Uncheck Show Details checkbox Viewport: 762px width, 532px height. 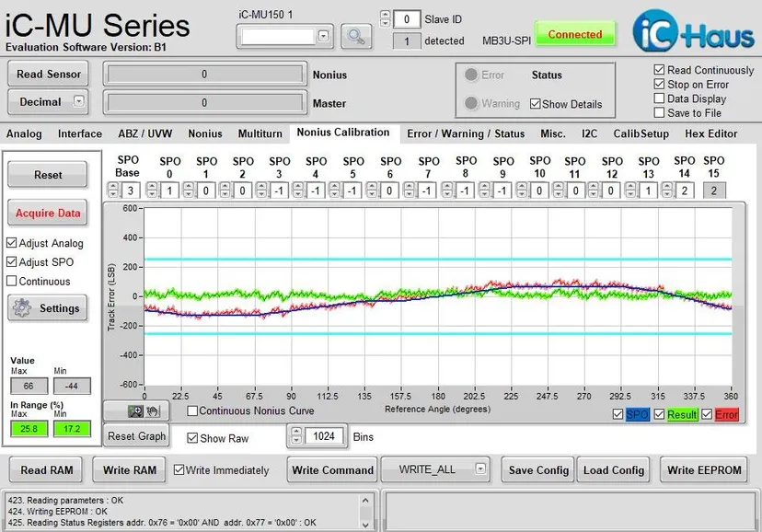coord(535,104)
